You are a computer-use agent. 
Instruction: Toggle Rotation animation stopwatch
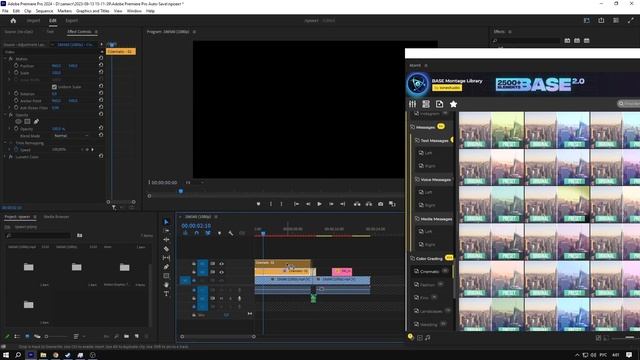coord(16,93)
